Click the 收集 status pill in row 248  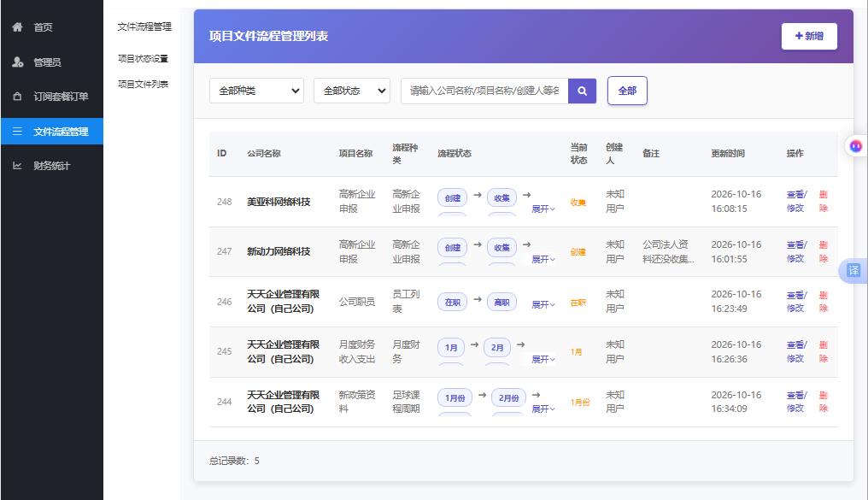501,198
